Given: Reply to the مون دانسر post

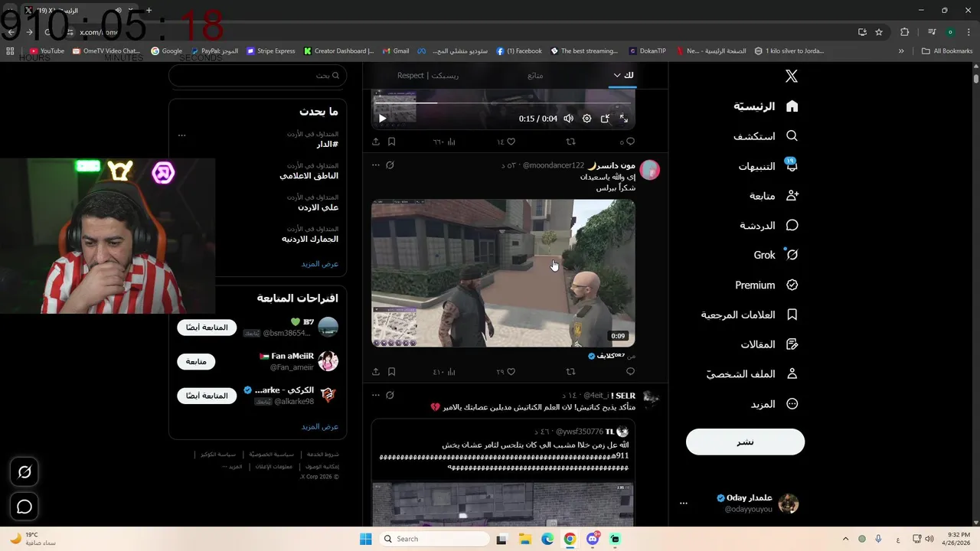Looking at the screenshot, I should [630, 372].
